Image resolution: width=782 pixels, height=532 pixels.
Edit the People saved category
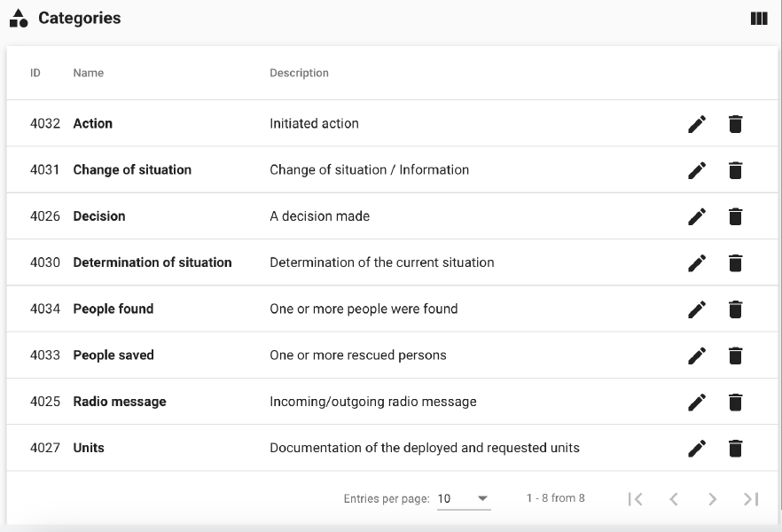[697, 356]
